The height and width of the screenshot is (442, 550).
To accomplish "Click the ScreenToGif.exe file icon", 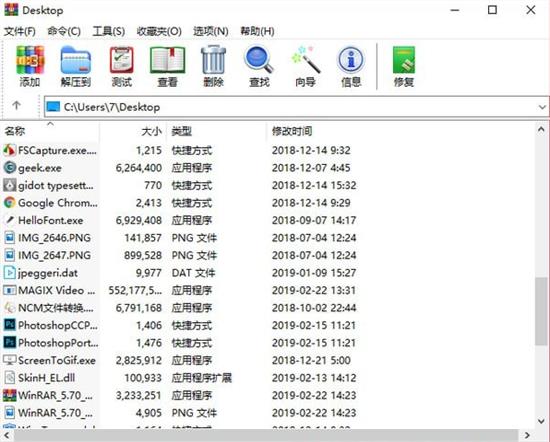I will tap(9, 360).
